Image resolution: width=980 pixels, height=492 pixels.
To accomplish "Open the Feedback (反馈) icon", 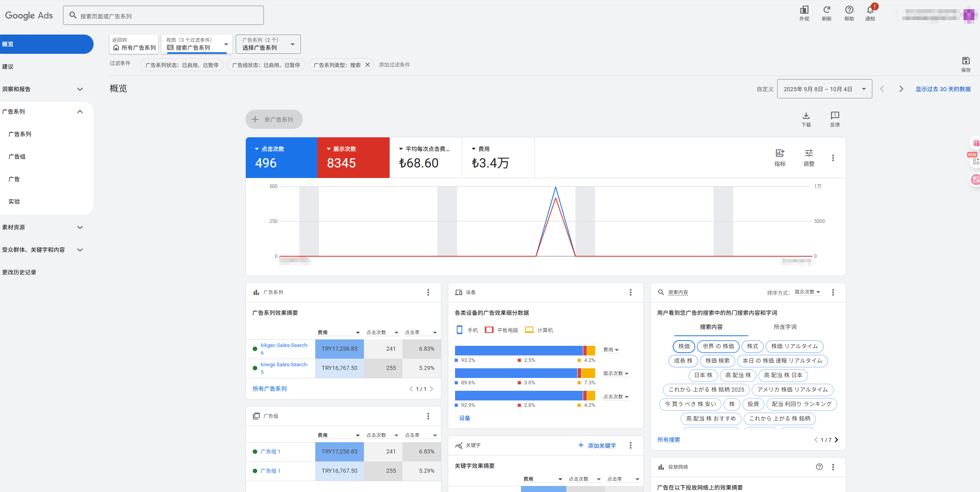I will (835, 116).
